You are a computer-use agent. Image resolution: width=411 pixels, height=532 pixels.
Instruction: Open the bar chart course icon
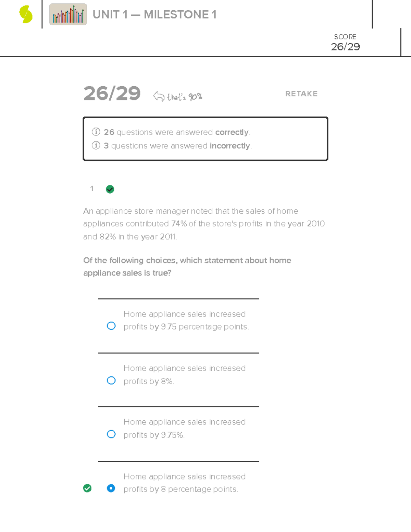tap(67, 15)
